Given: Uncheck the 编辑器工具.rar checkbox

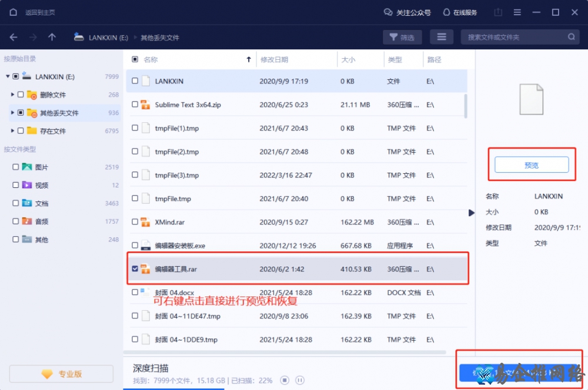Looking at the screenshot, I should [x=135, y=269].
